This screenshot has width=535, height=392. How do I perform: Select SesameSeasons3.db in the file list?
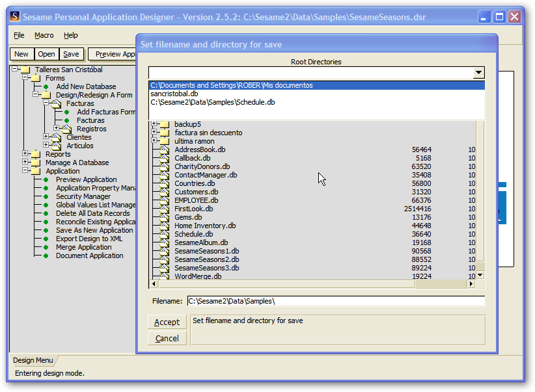207,268
